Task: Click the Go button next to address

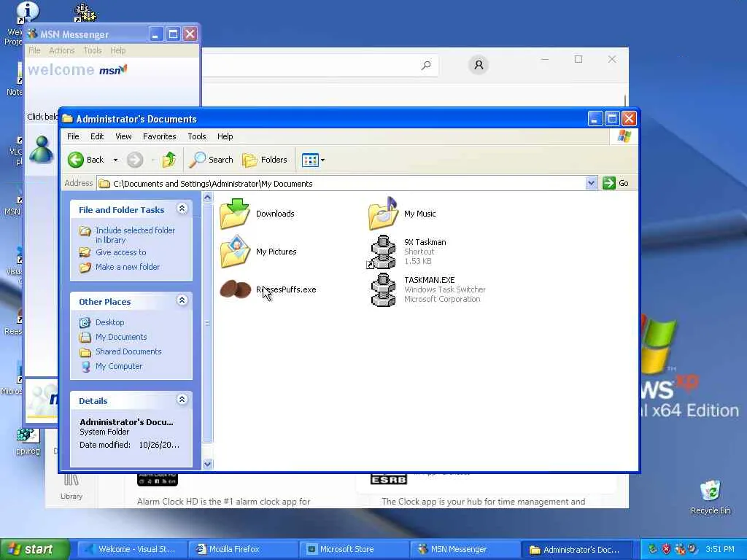Action: (616, 183)
